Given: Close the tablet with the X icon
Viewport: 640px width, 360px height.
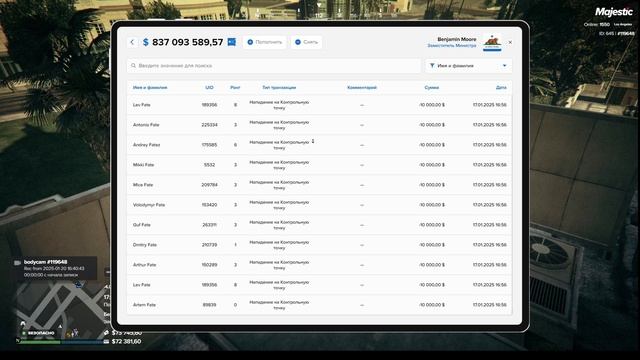Looking at the screenshot, I should click(510, 42).
